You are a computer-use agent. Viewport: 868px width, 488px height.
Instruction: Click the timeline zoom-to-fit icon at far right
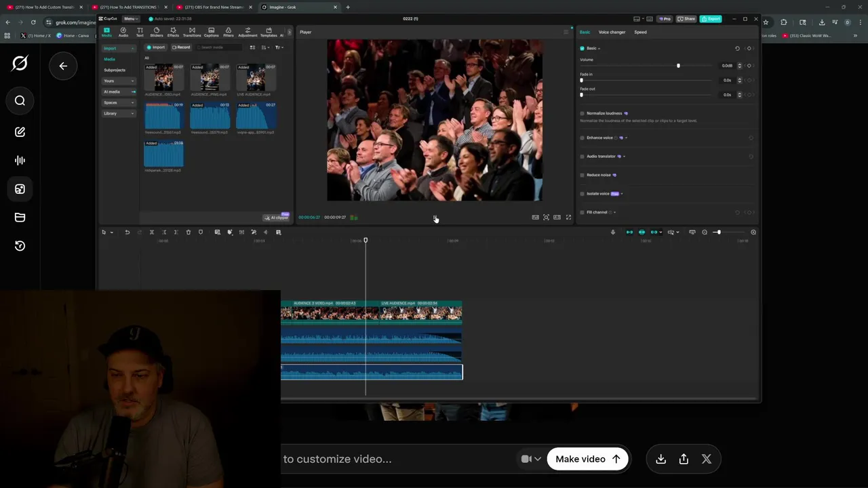pos(753,232)
